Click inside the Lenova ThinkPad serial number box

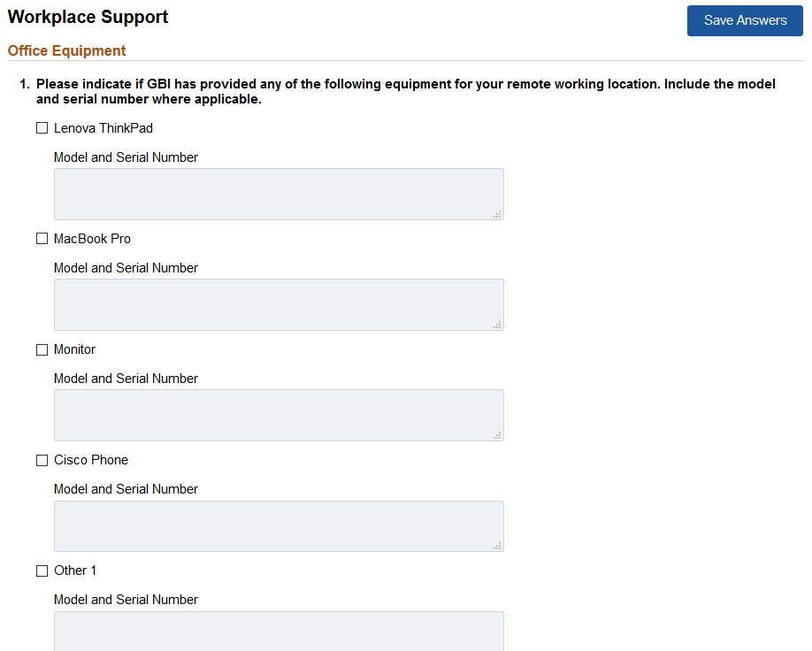point(279,193)
